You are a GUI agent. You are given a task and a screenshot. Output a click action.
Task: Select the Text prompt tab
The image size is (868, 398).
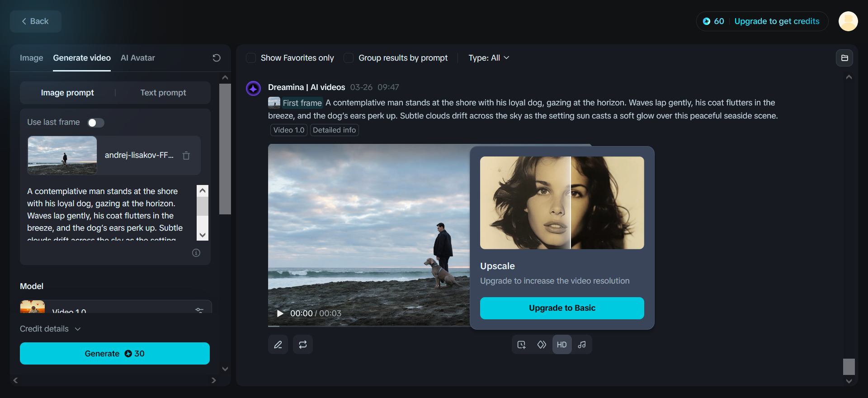[x=163, y=93]
